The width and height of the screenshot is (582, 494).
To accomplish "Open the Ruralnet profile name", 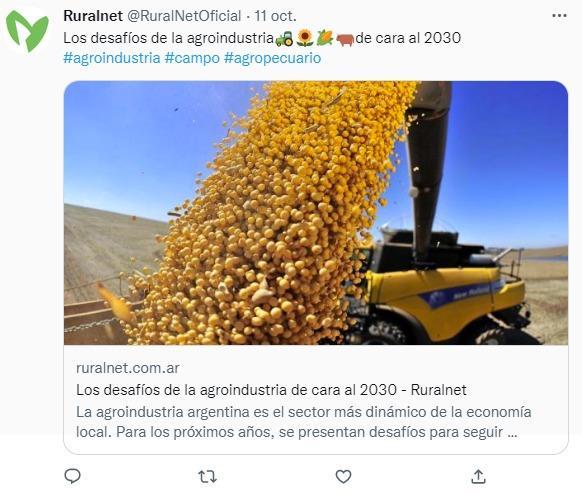I will (93, 16).
